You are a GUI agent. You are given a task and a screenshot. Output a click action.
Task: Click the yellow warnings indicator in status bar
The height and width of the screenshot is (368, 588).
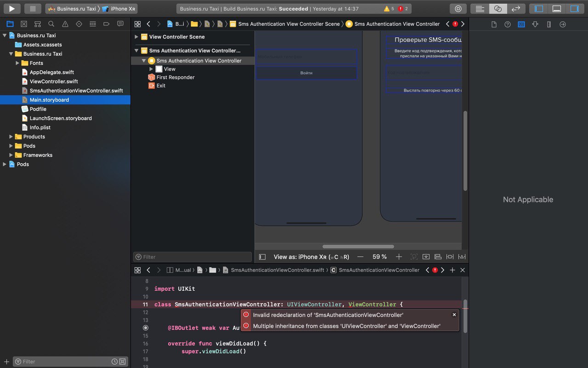click(389, 9)
